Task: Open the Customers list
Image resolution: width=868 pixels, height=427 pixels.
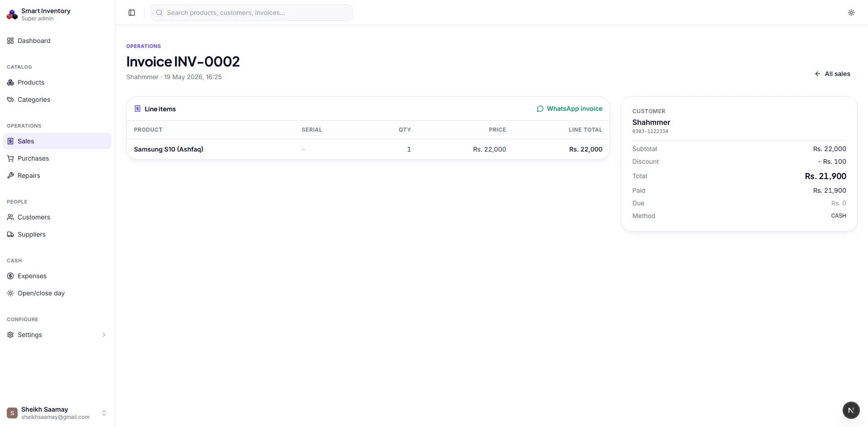Action: pos(57,217)
